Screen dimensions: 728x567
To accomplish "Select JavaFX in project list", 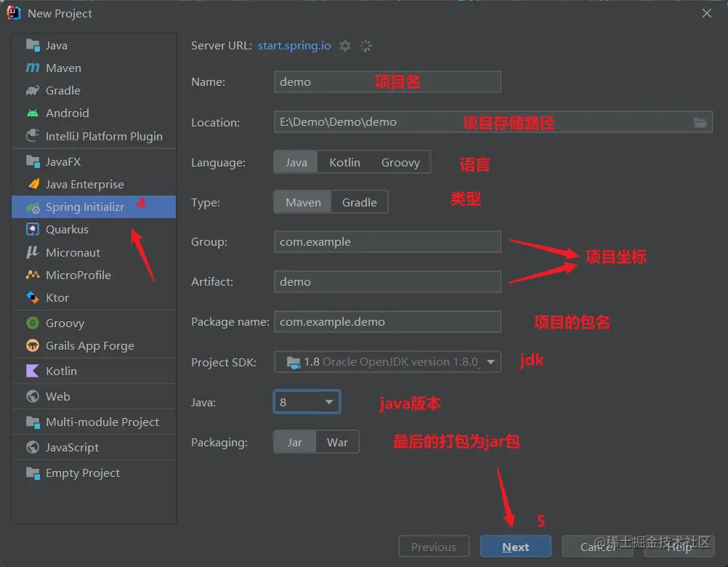I will 94,161.
